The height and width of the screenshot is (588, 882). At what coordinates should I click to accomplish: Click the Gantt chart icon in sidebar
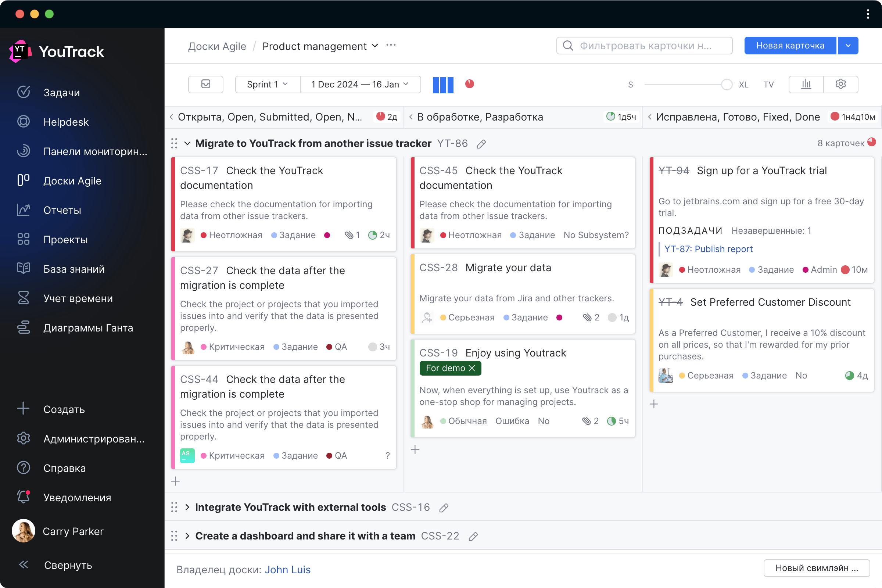tap(24, 327)
